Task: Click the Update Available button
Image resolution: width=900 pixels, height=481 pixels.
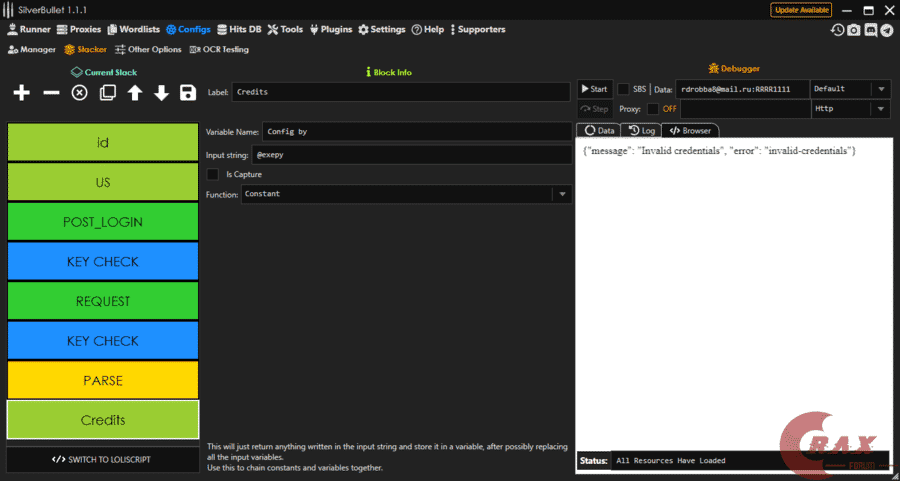Action: click(801, 10)
